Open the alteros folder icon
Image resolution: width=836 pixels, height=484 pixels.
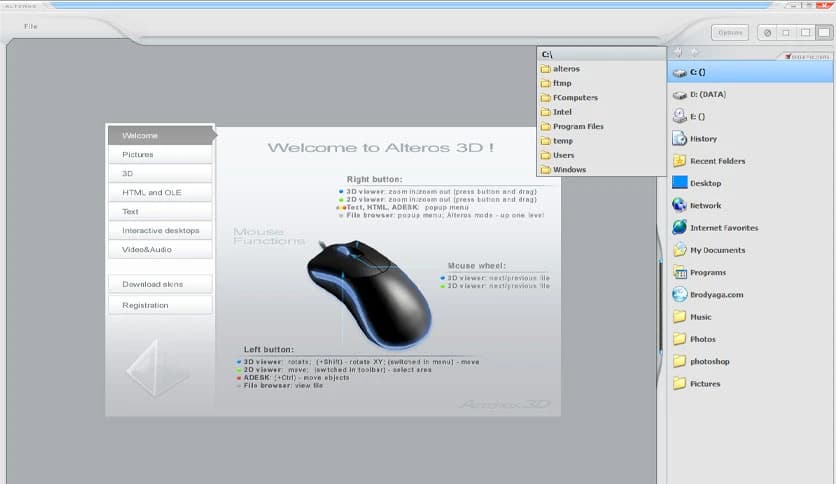[545, 69]
